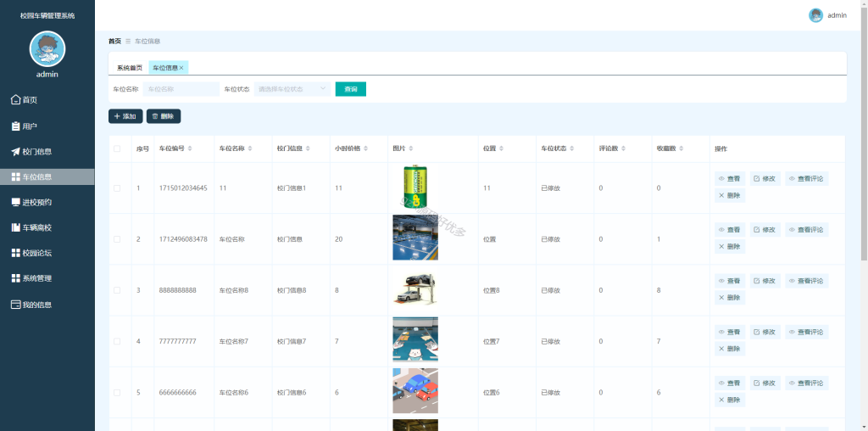Click 修改 for row 3
The height and width of the screenshot is (431, 868).
[765, 281]
